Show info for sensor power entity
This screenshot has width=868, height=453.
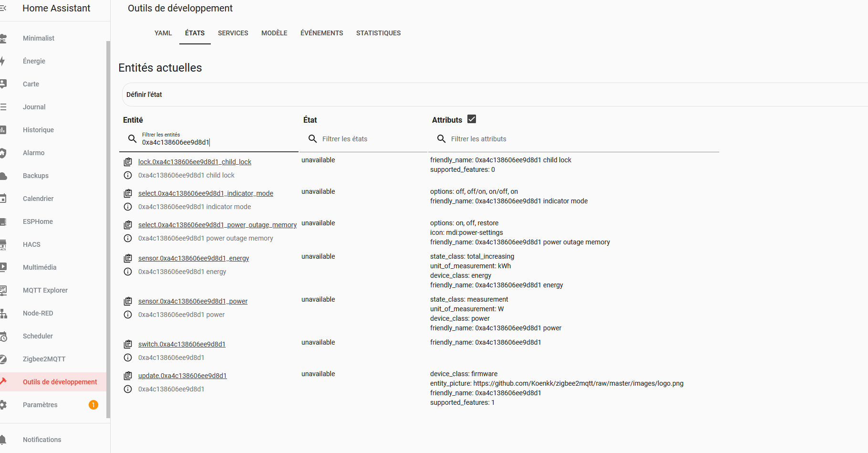pos(128,315)
